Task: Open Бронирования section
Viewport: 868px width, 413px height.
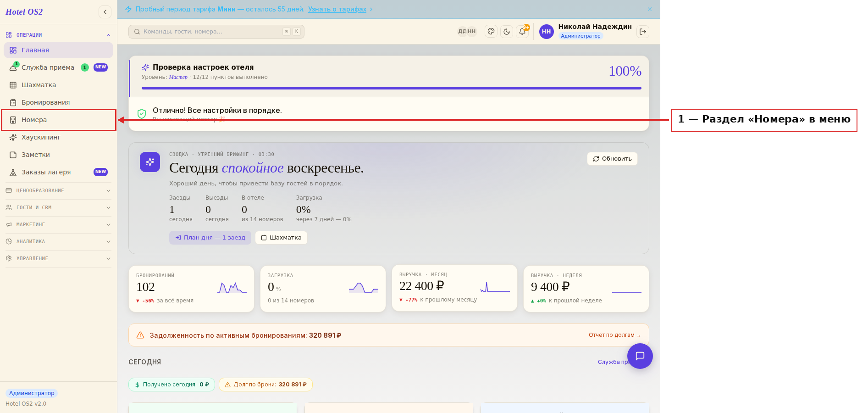Action: (58, 102)
